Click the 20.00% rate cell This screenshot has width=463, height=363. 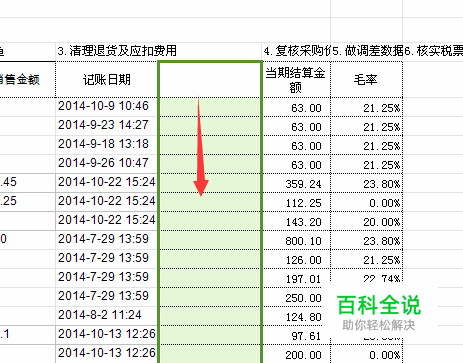coord(367,221)
